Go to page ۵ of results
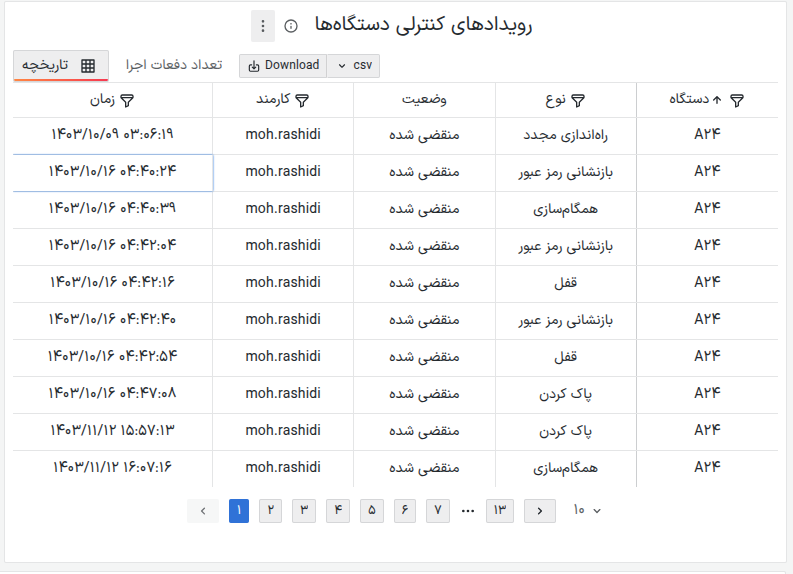The height and width of the screenshot is (574, 793). 371,511
